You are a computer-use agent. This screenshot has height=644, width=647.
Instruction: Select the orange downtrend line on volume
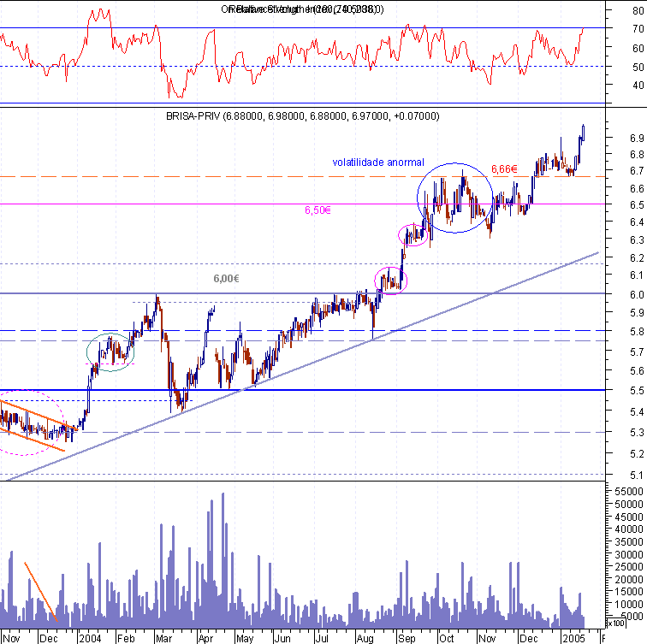click(41, 592)
